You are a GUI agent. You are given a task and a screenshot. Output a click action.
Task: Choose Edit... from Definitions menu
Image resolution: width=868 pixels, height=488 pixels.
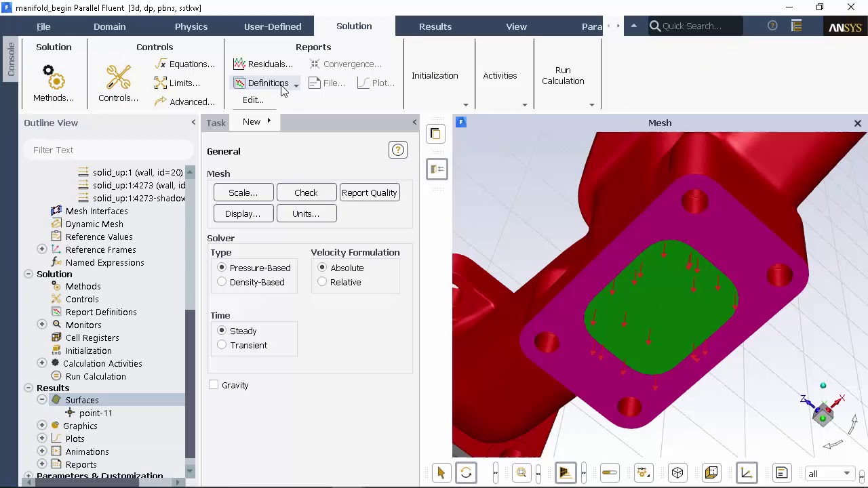click(254, 100)
